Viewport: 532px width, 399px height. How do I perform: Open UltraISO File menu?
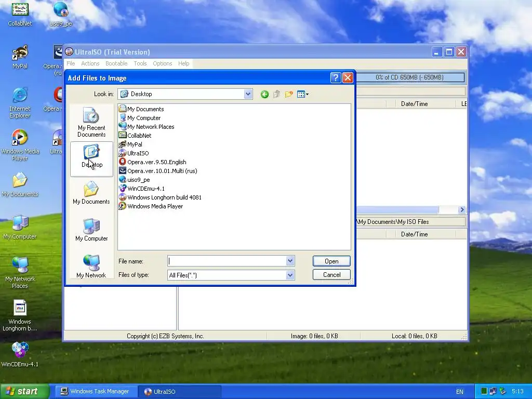point(71,63)
